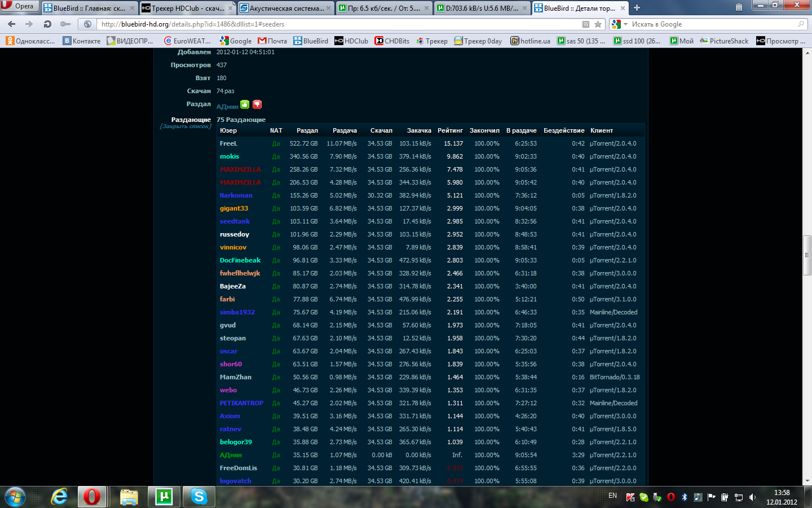The width and height of the screenshot is (812, 508).
Task: Close the 'BlueBird :: Детали тор...' tab
Action: pos(623,8)
